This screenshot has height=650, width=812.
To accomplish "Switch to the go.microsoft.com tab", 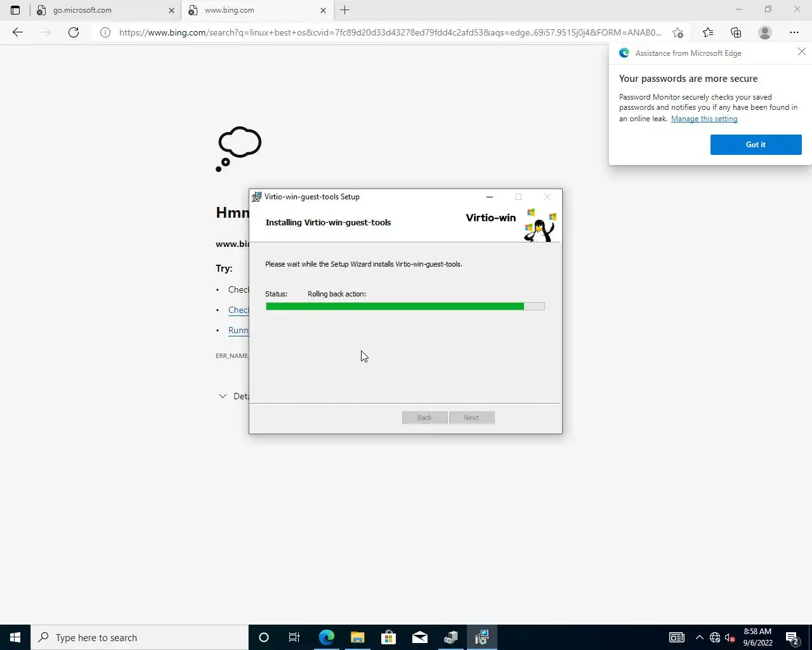I will [x=105, y=10].
